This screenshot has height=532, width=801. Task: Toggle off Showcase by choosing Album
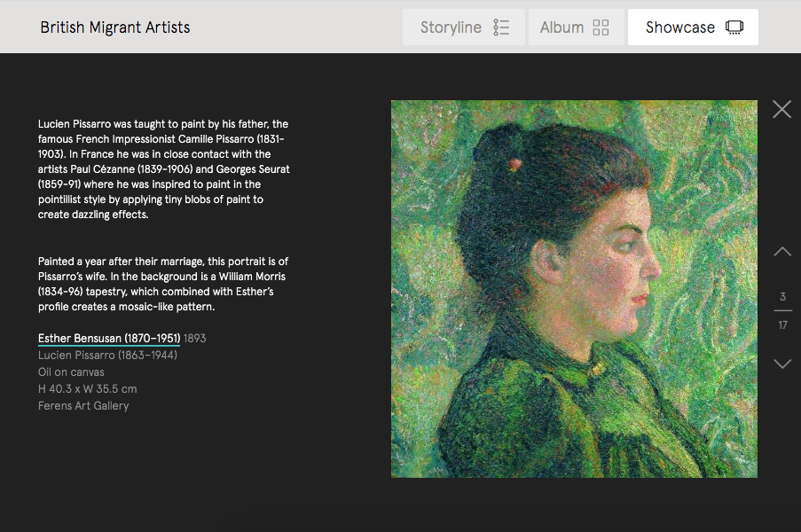click(x=576, y=27)
